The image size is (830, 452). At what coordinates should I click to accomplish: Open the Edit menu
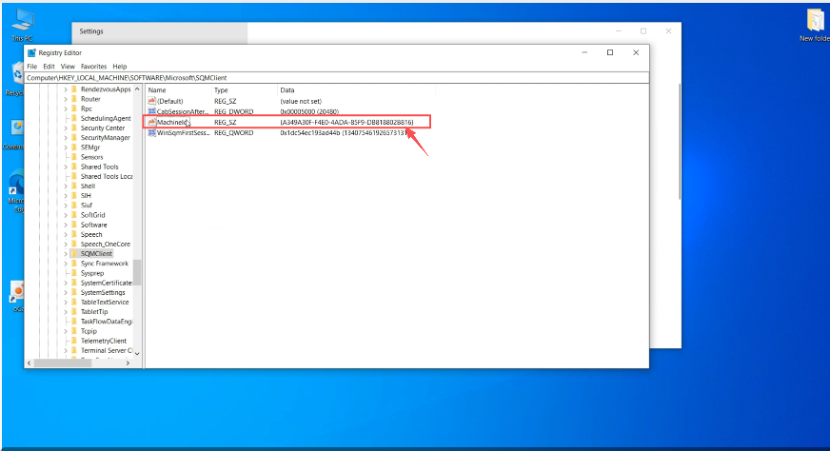coord(49,67)
